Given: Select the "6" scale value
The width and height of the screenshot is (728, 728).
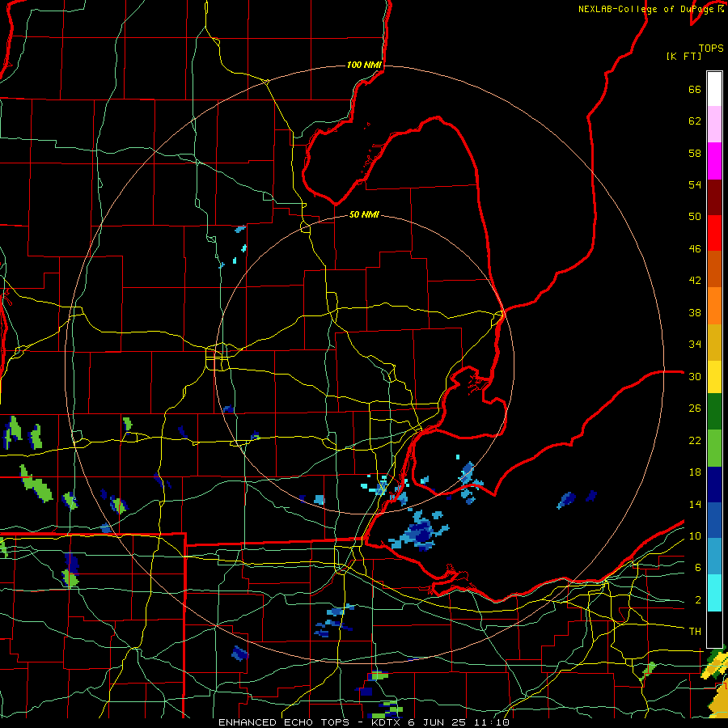Looking at the screenshot, I should click(x=697, y=568).
